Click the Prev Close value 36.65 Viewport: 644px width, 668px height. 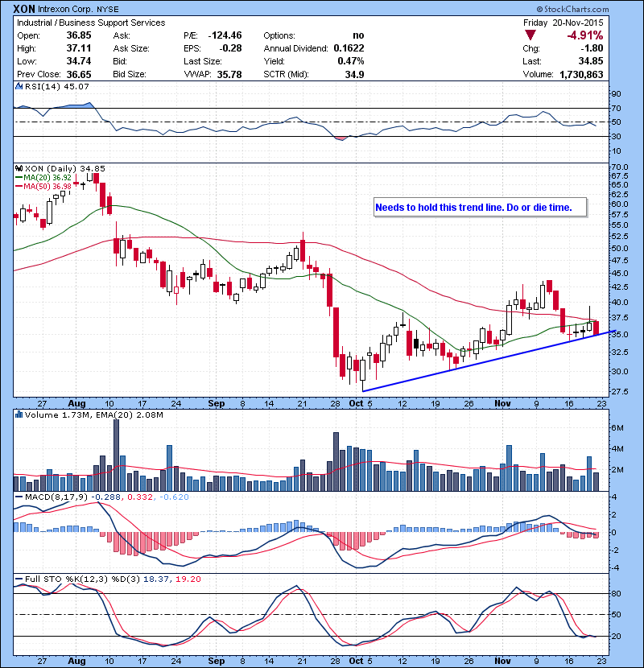click(79, 74)
